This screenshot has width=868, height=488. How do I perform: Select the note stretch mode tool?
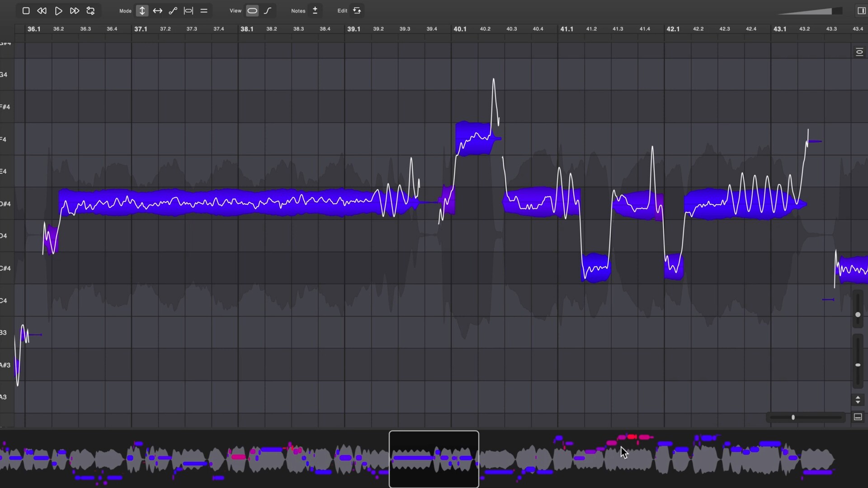188,10
